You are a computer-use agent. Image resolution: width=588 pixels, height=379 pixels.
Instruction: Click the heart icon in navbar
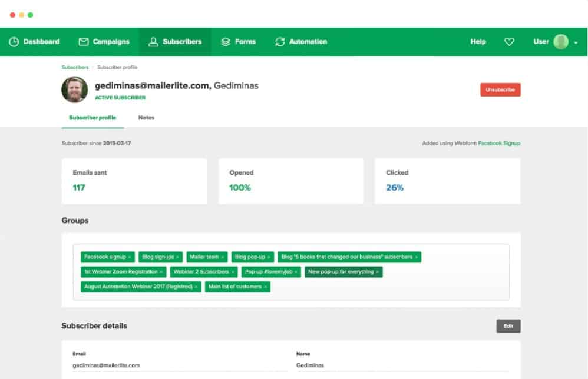(510, 42)
